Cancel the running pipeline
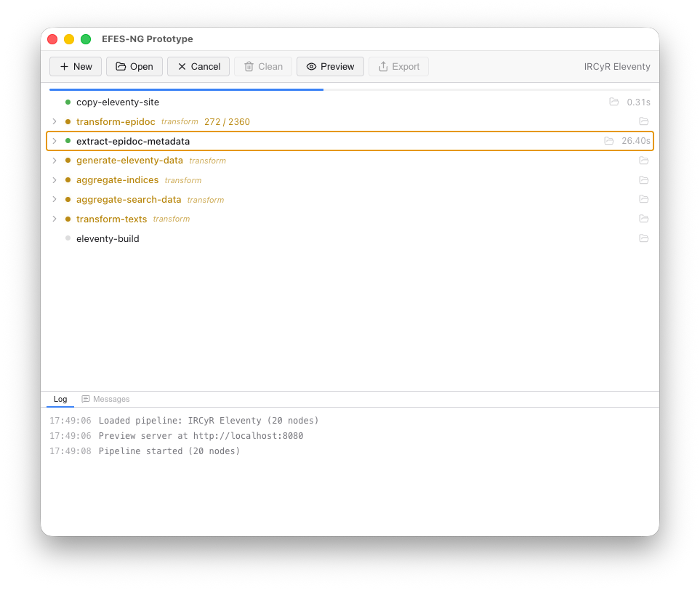Viewport: 700px width, 590px height. point(198,67)
